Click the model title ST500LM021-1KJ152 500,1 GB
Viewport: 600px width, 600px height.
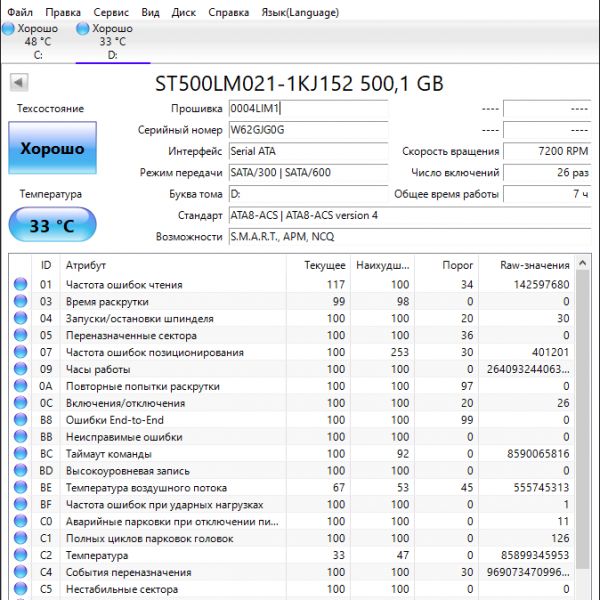point(299,83)
